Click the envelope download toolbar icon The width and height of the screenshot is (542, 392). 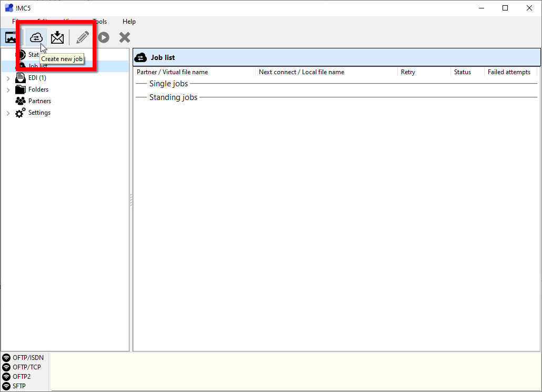pos(57,37)
